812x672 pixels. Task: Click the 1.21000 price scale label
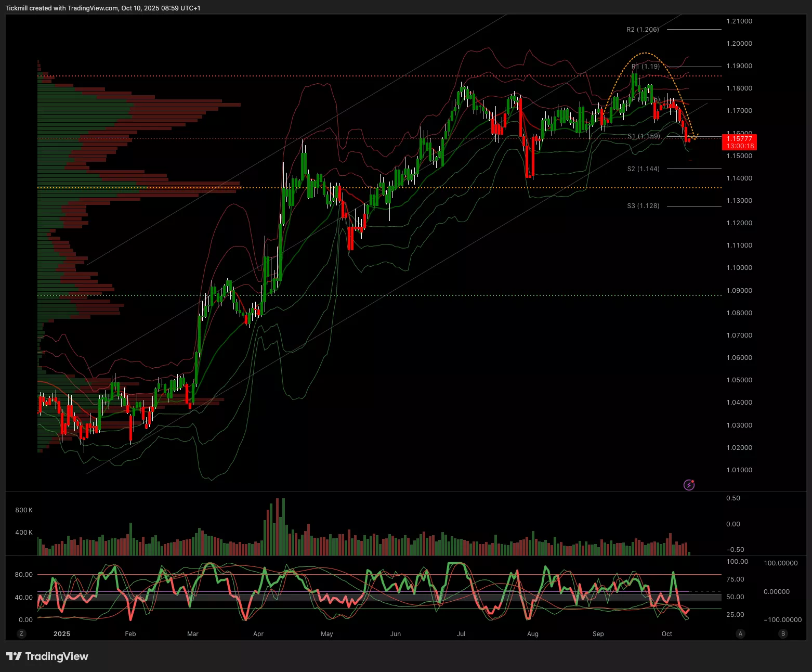[739, 21]
